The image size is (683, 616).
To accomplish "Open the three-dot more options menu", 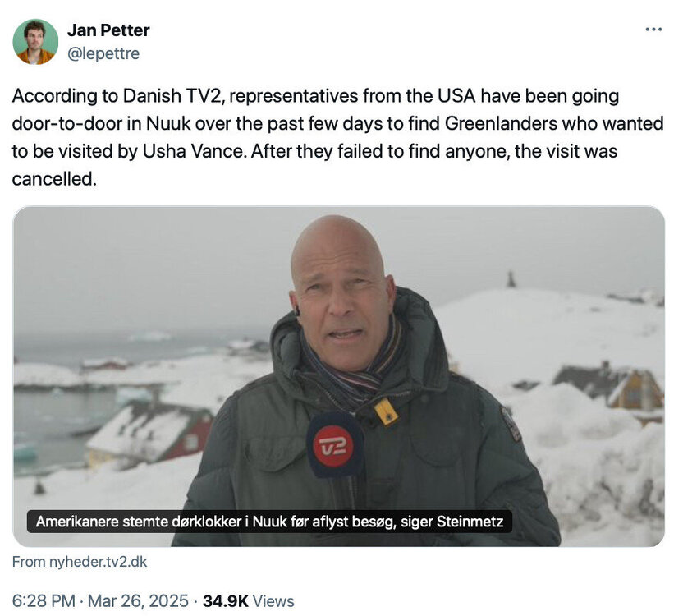I will [653, 30].
